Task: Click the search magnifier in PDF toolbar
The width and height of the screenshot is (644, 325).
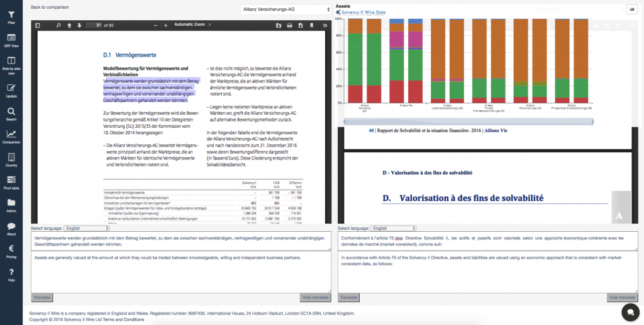Action: (x=58, y=25)
